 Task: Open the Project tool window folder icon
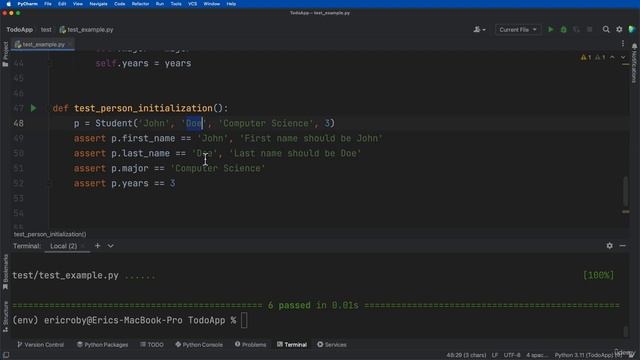tap(5, 54)
